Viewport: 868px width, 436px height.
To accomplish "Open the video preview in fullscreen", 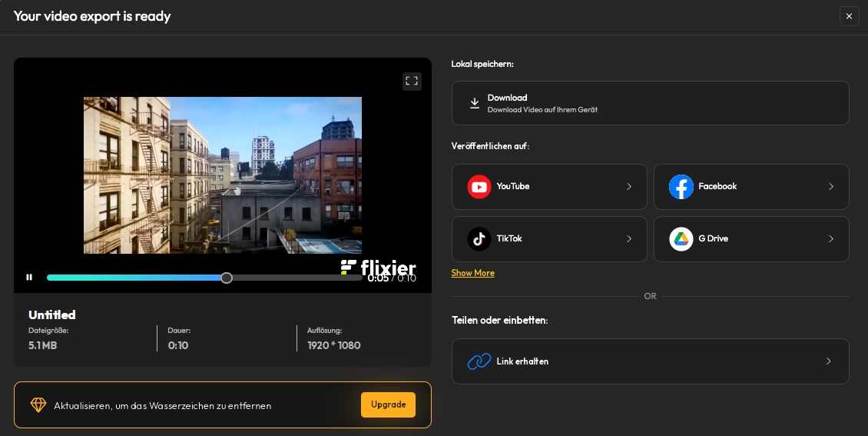I will pyautogui.click(x=412, y=82).
